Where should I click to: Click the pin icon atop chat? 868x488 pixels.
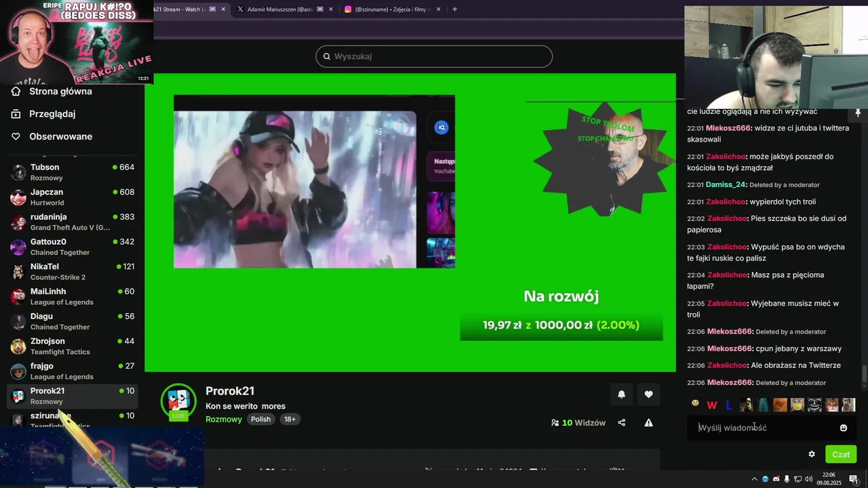[858, 113]
